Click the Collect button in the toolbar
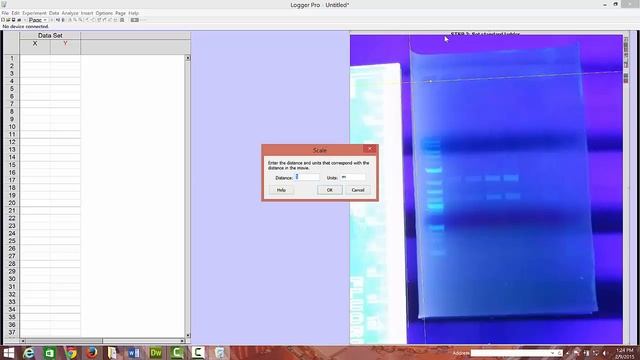The height and width of the screenshot is (360, 640). point(135,20)
